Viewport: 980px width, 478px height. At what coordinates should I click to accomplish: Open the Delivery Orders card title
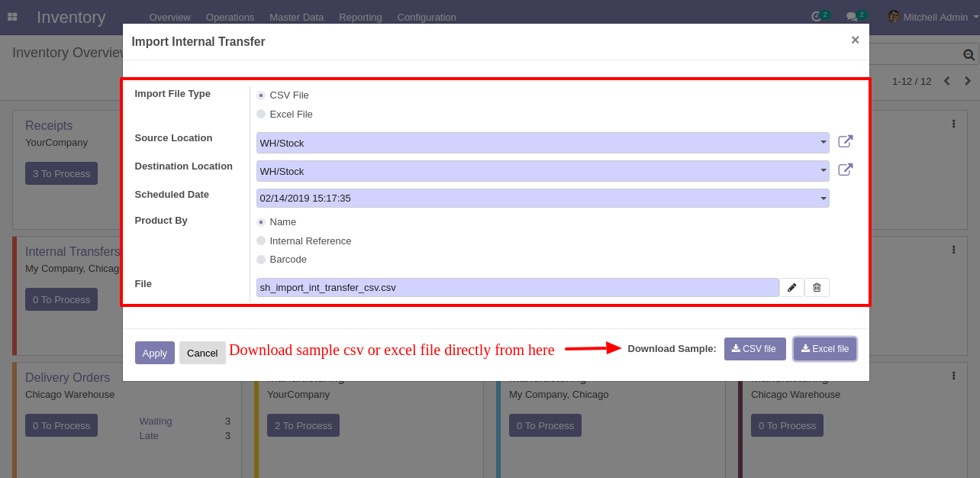[x=67, y=377]
